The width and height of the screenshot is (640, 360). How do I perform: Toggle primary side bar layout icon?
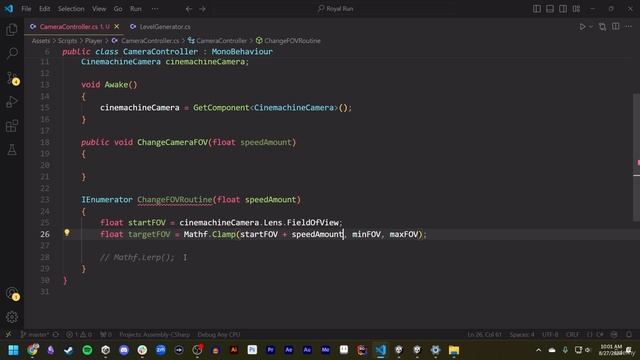pyautogui.click(x=537, y=9)
